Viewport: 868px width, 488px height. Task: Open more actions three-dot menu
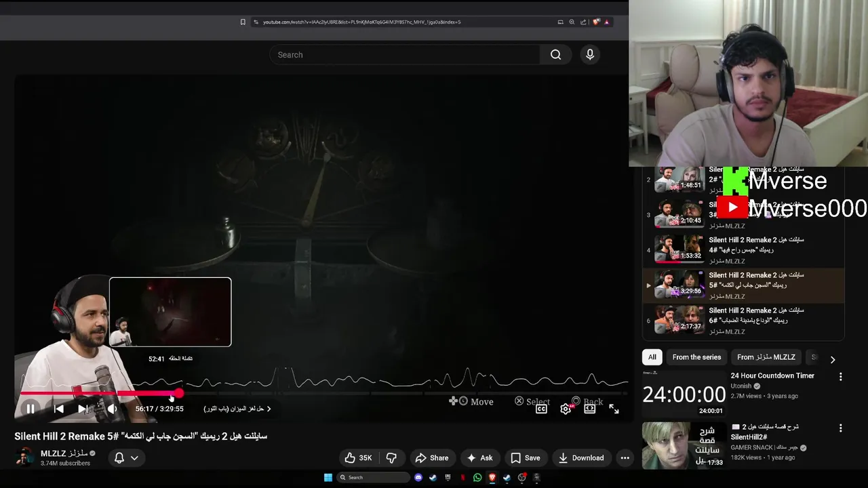(625, 458)
